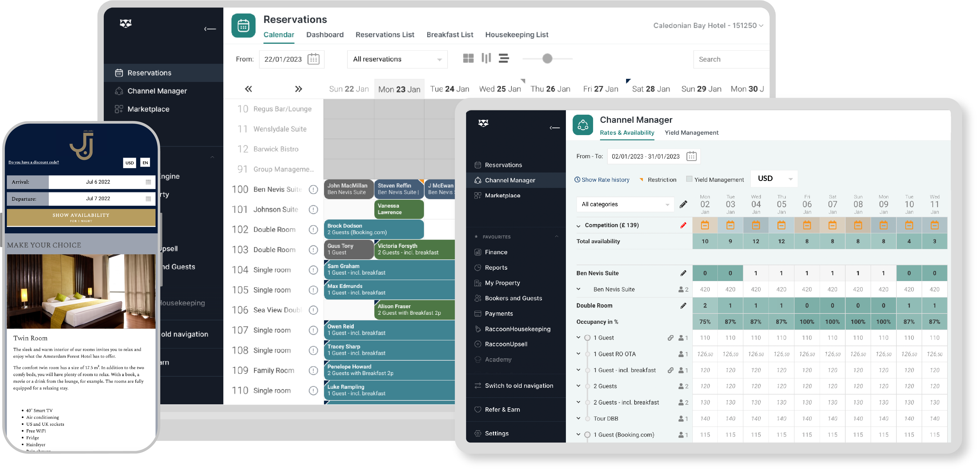Open the All reservations filter dropdown
This screenshot has height=472, width=980.
coord(397,59)
